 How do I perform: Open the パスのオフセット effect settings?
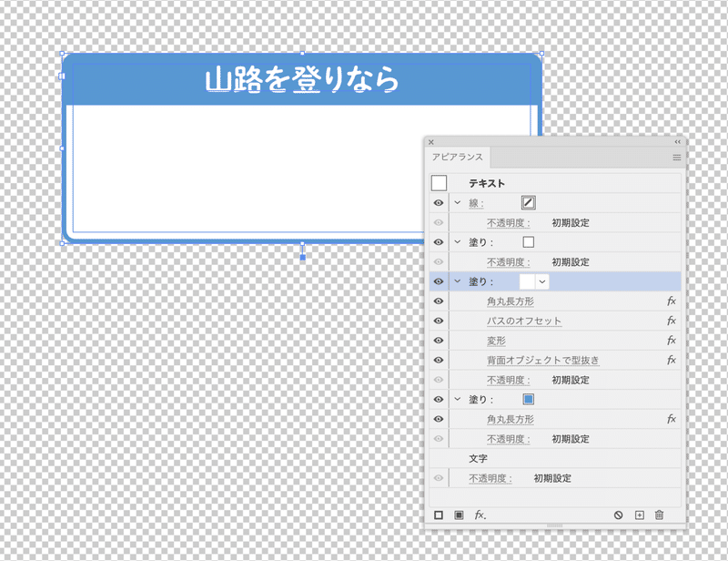pos(524,321)
